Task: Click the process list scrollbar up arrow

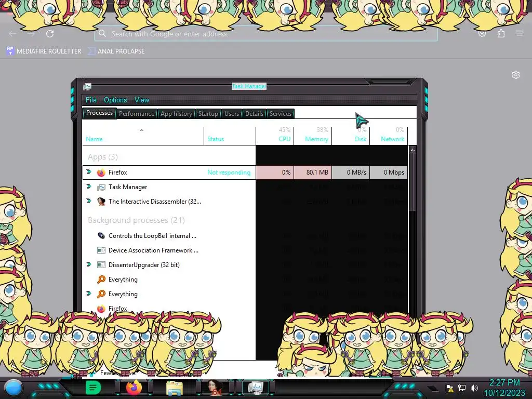Action: point(413,150)
